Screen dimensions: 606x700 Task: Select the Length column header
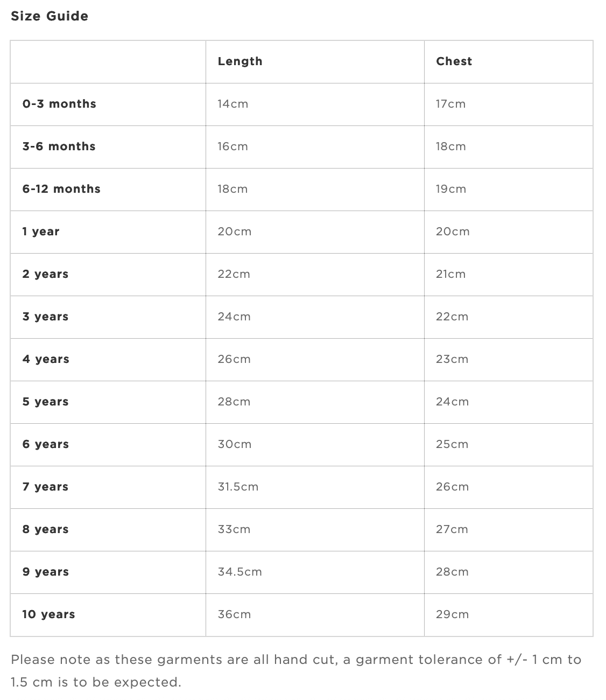[240, 61]
